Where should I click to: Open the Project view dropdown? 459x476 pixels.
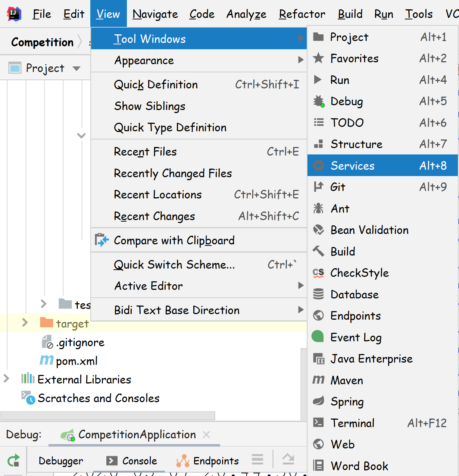76,68
